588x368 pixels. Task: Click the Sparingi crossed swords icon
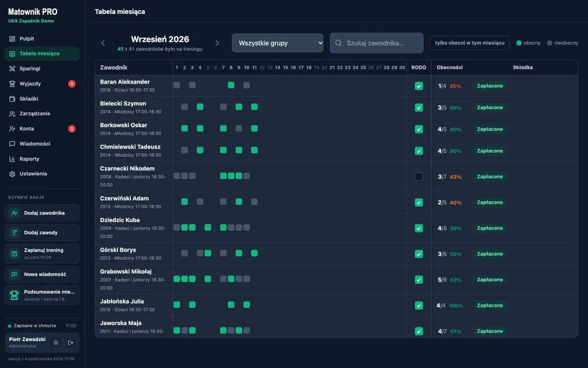[12, 68]
